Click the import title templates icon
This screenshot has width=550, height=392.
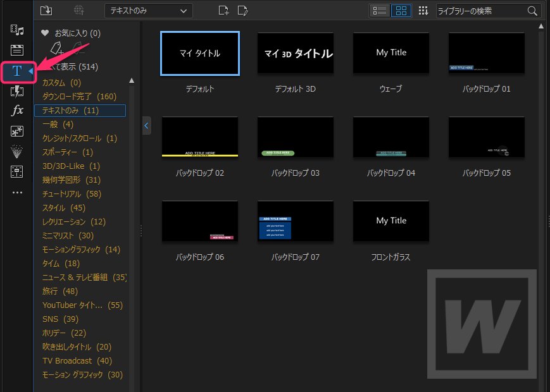point(46,11)
